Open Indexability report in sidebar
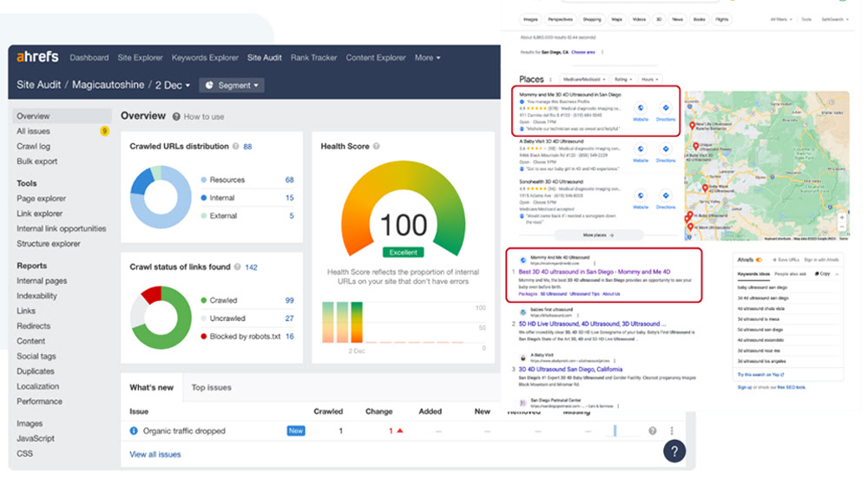 36,296
